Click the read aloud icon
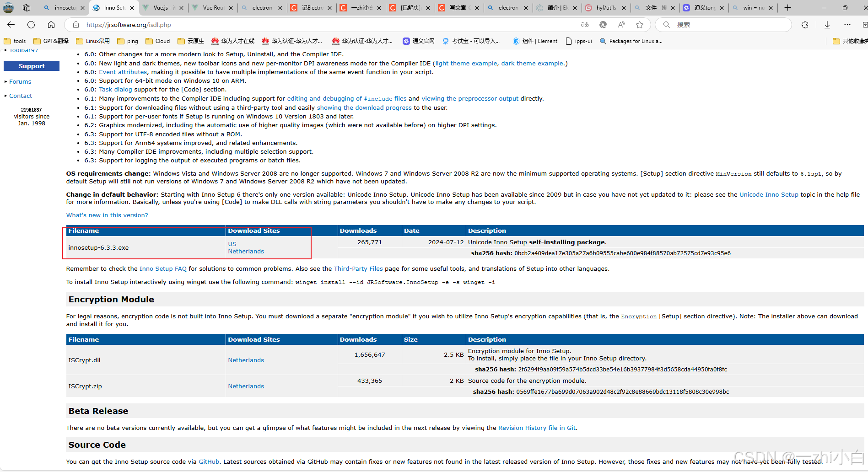This screenshot has height=472, width=868. 621,25
